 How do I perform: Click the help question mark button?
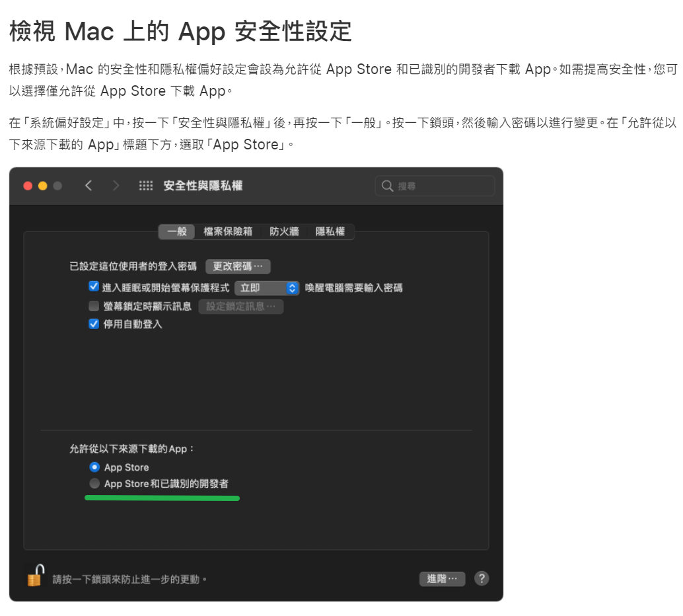[482, 578]
